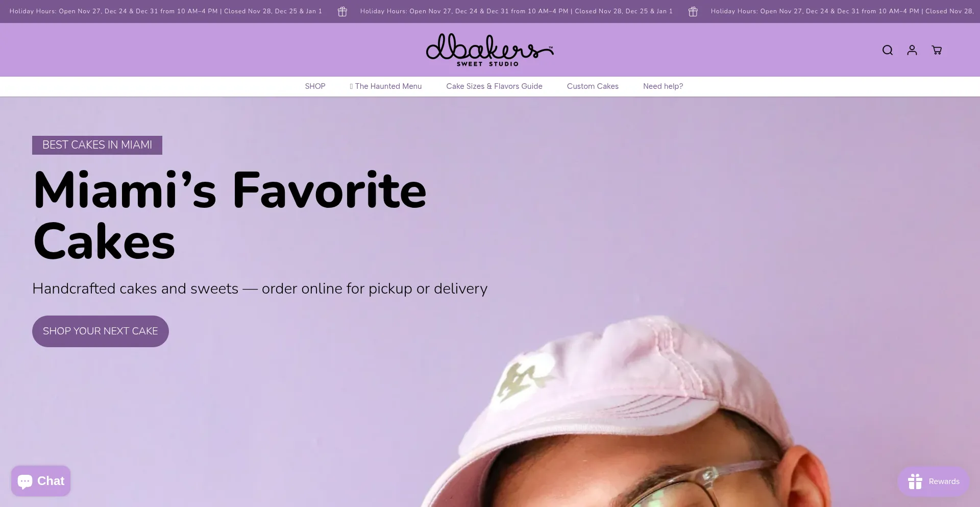Click the SHOP YOUR NEXT CAKE button

pos(101,331)
